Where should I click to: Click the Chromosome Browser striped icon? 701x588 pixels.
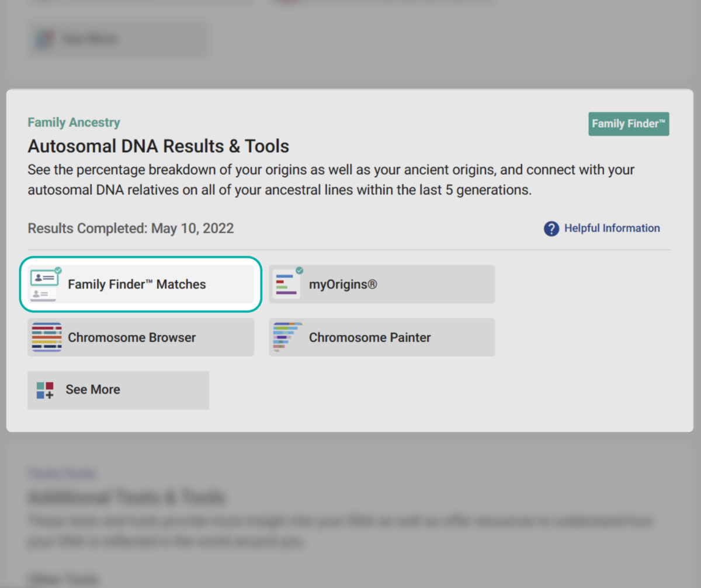click(47, 337)
